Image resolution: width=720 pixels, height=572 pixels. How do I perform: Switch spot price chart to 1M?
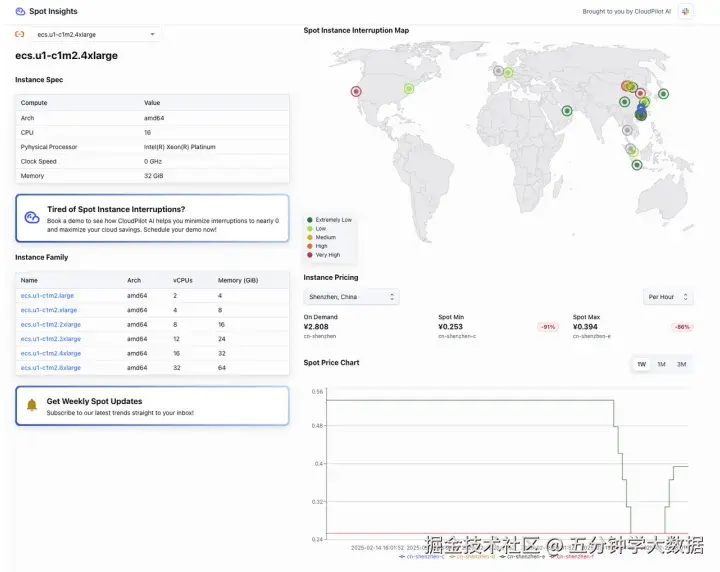coord(661,365)
